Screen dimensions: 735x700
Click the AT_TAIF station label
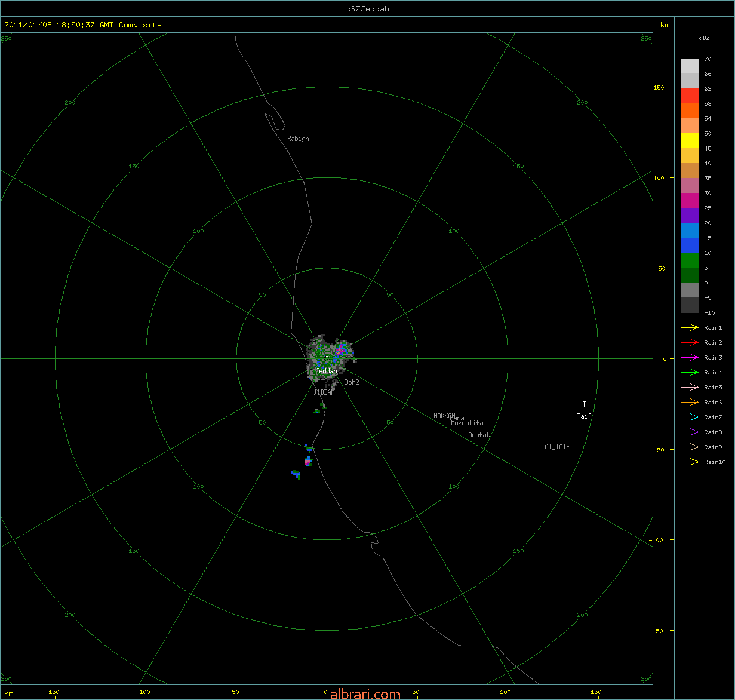557,446
